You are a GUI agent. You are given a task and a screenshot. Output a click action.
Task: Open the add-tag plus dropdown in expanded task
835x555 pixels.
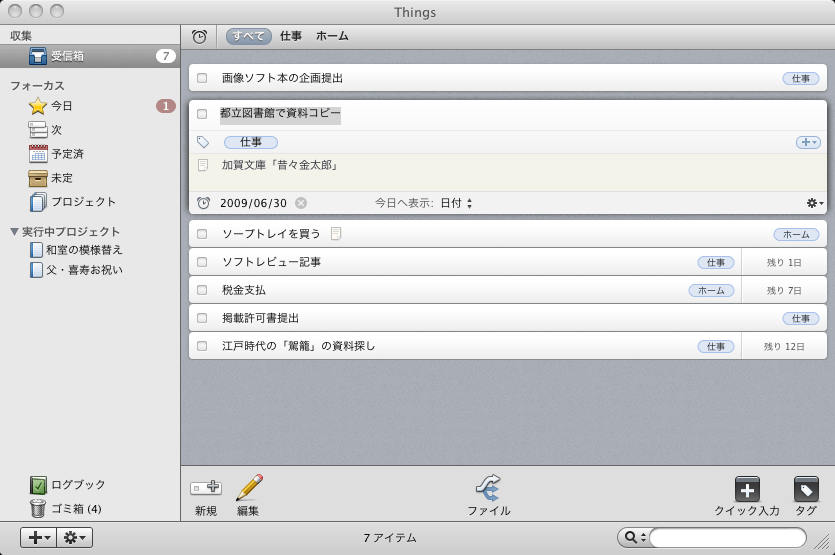click(808, 142)
